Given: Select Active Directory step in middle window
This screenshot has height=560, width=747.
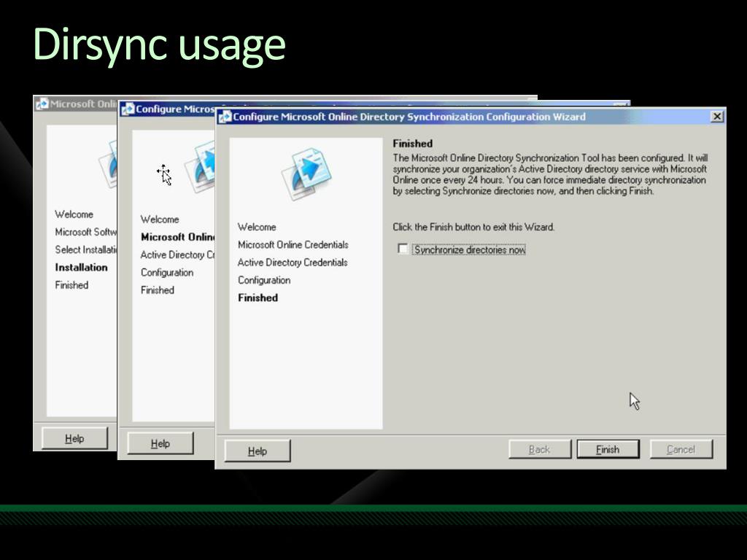Looking at the screenshot, I should pyautogui.click(x=177, y=254).
